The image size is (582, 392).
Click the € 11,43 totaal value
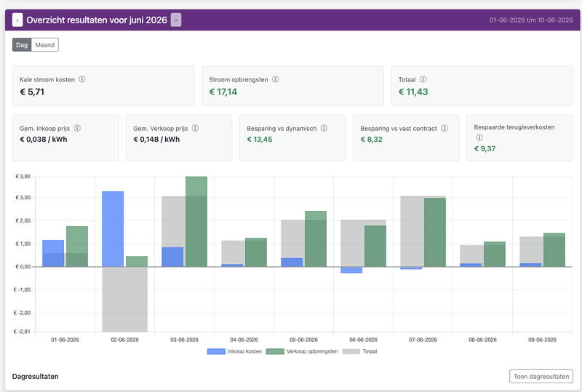click(x=413, y=92)
